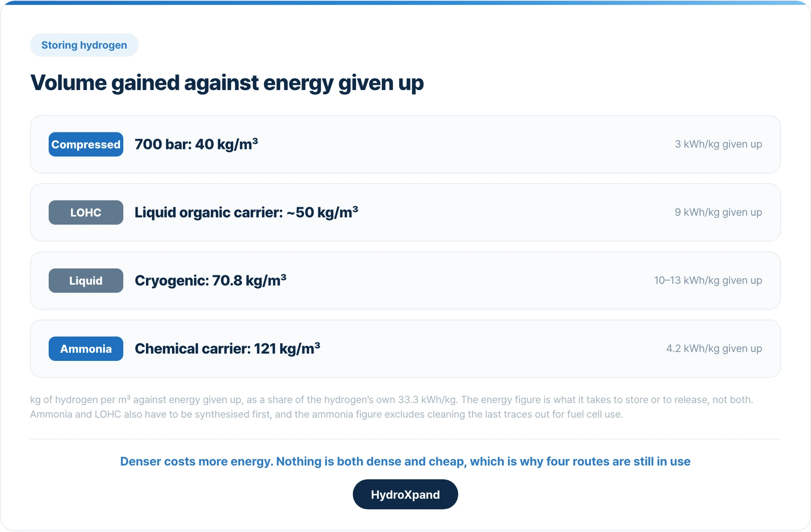Screen dimensions: 811x532
Task: Open the 700 bar: 40 kg/m³ row
Action: [x=405, y=145]
